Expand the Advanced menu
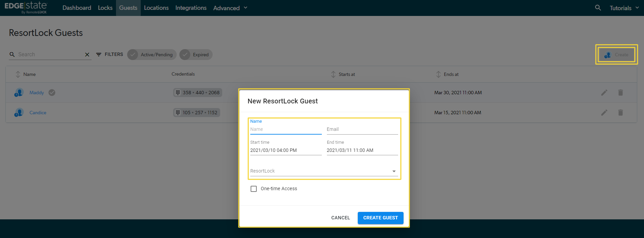This screenshot has width=644, height=238. pos(230,8)
